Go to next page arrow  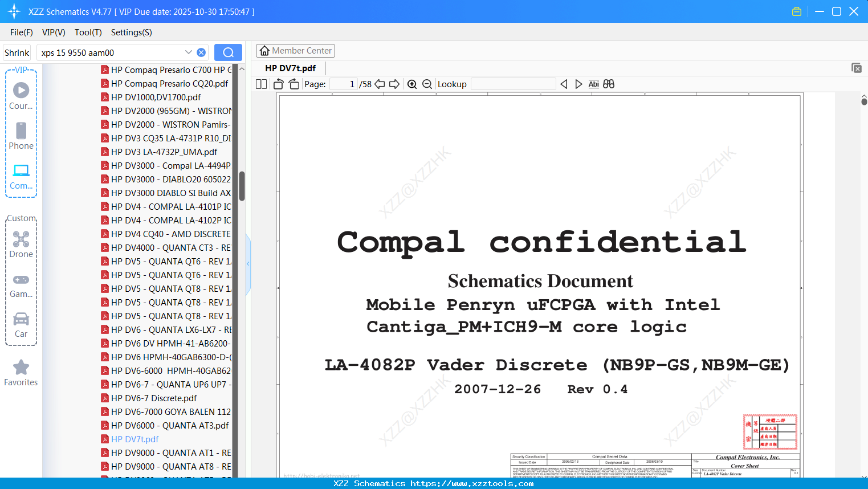394,84
